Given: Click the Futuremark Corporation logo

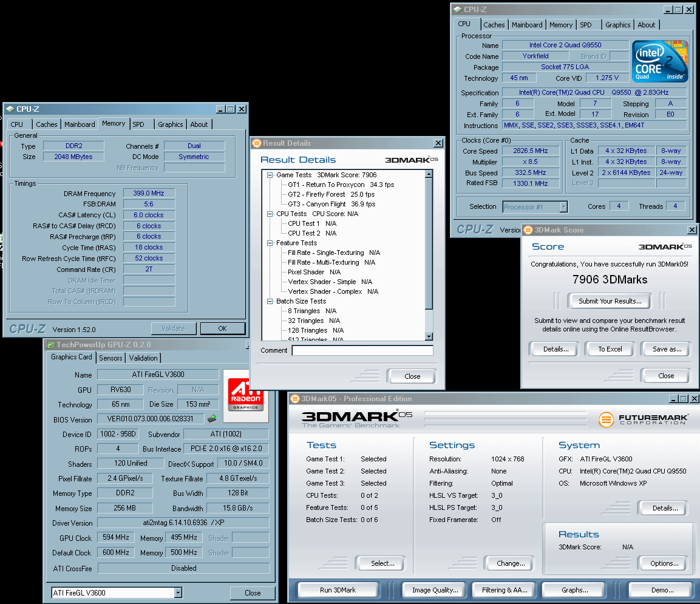Looking at the screenshot, I should click(x=644, y=419).
